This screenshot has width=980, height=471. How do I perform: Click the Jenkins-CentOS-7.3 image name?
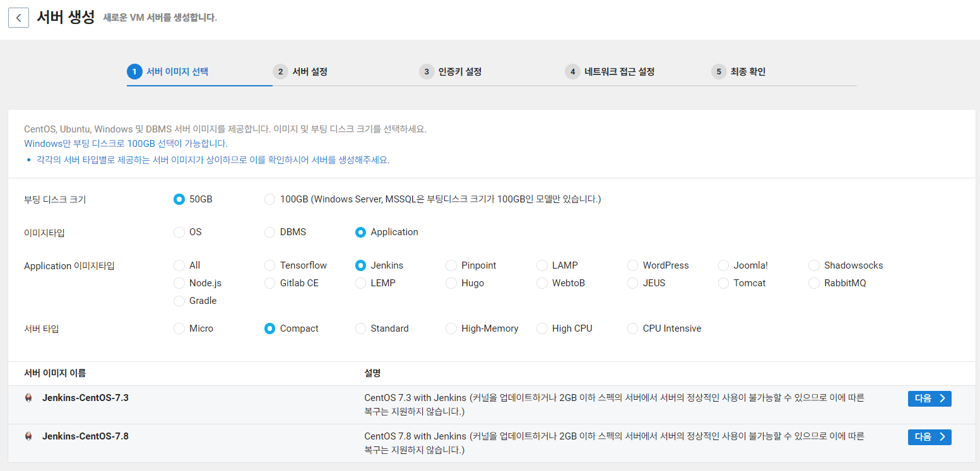pos(85,398)
